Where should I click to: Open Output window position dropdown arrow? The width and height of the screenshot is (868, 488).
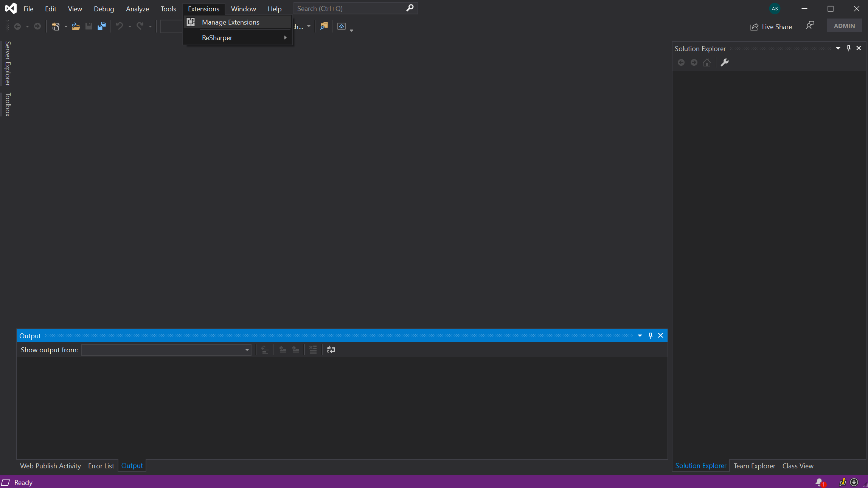(640, 335)
